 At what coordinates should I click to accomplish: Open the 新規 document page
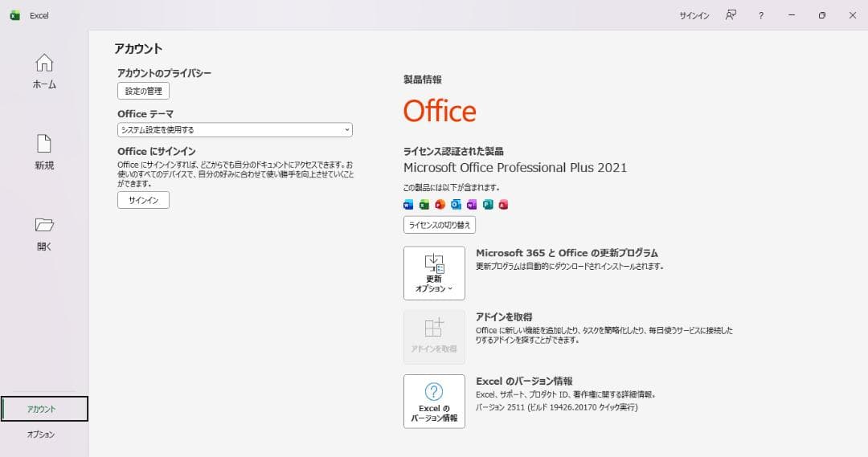pos(44,152)
